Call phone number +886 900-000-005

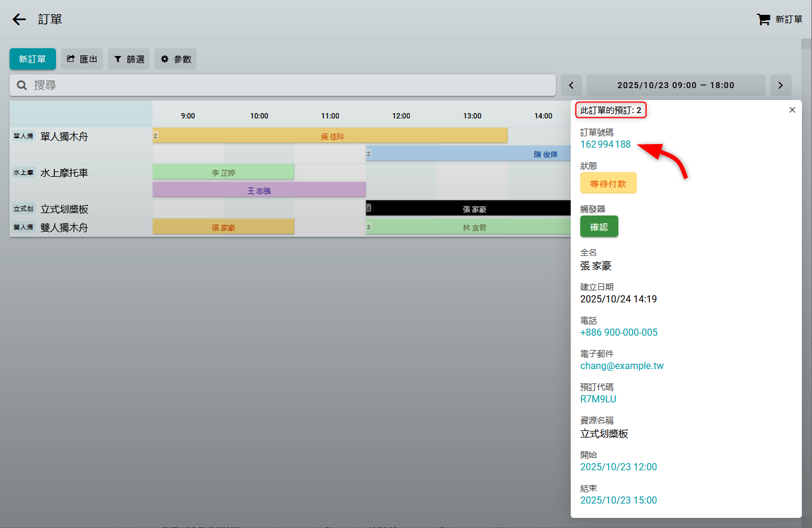pos(618,332)
